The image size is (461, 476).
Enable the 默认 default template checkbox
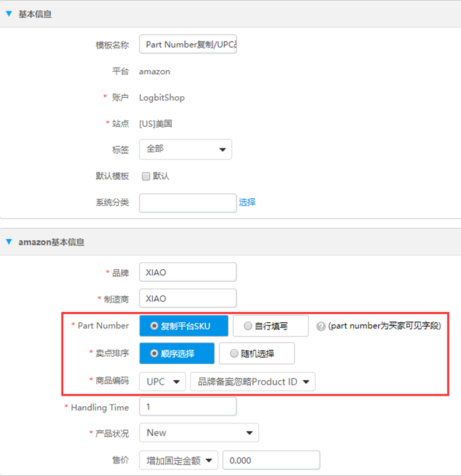146,176
